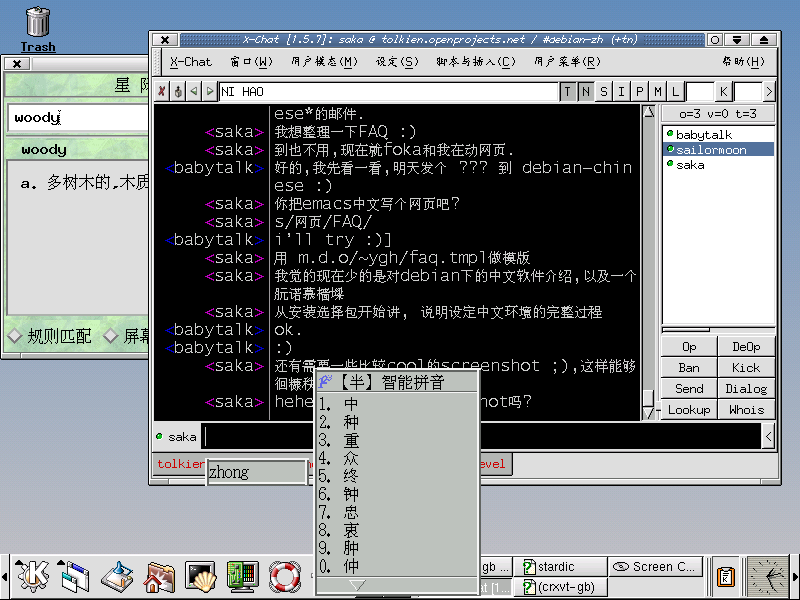The width and height of the screenshot is (800, 600).
Task: Toggle the N channel mode button
Action: point(586,92)
